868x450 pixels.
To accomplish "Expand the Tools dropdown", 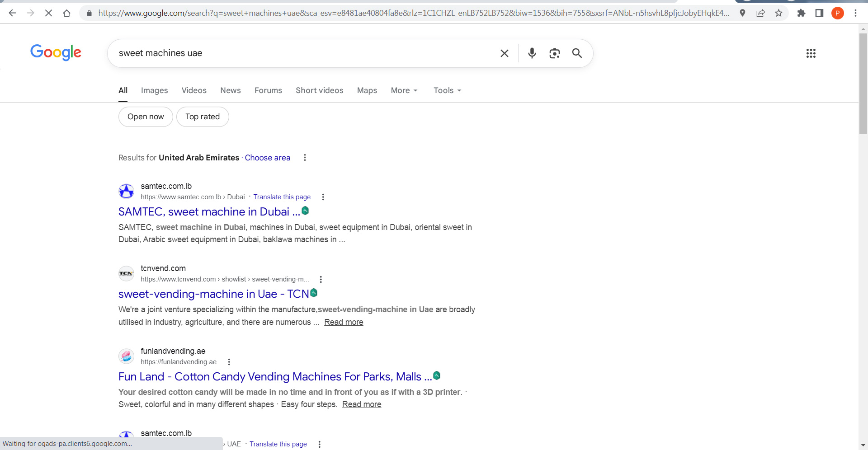I will [447, 90].
